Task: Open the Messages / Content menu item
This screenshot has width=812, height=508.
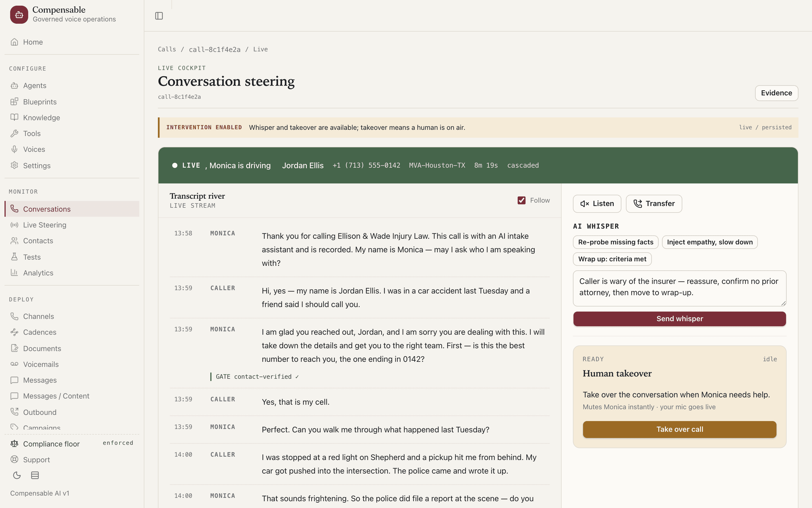Action: point(72,396)
